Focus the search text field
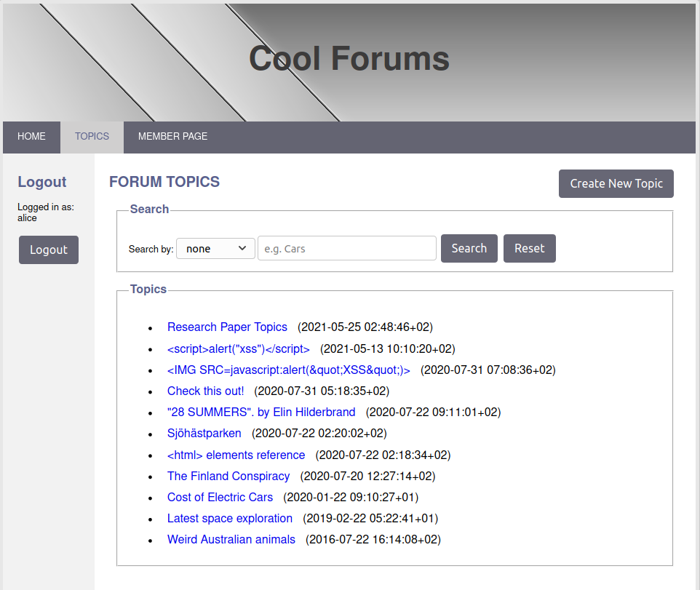Viewport: 700px width, 590px height. point(346,249)
